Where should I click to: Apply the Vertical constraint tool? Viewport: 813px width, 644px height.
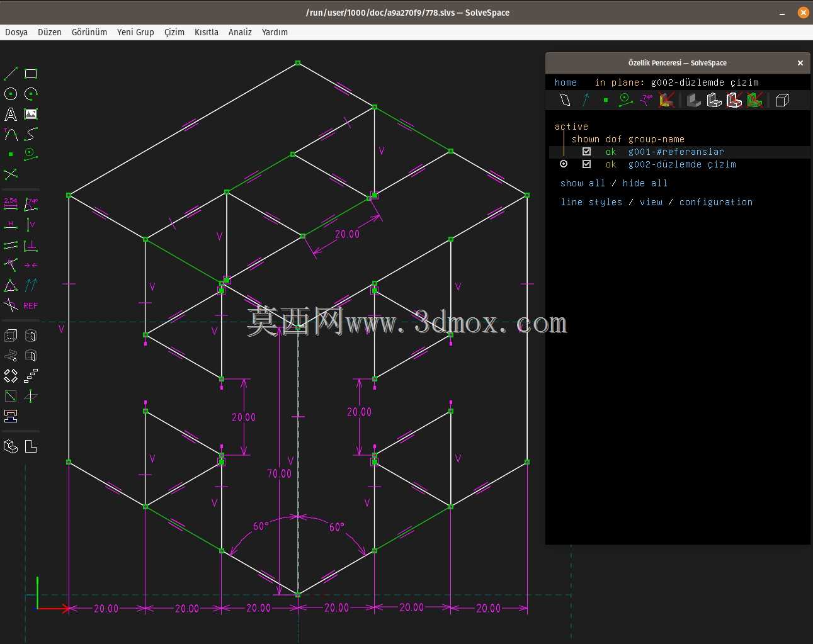[x=31, y=225]
